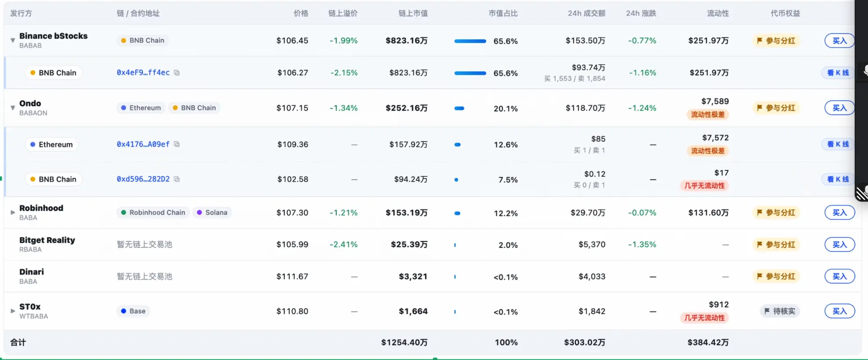Click the 待核实 badge in STOx row

pos(780,311)
